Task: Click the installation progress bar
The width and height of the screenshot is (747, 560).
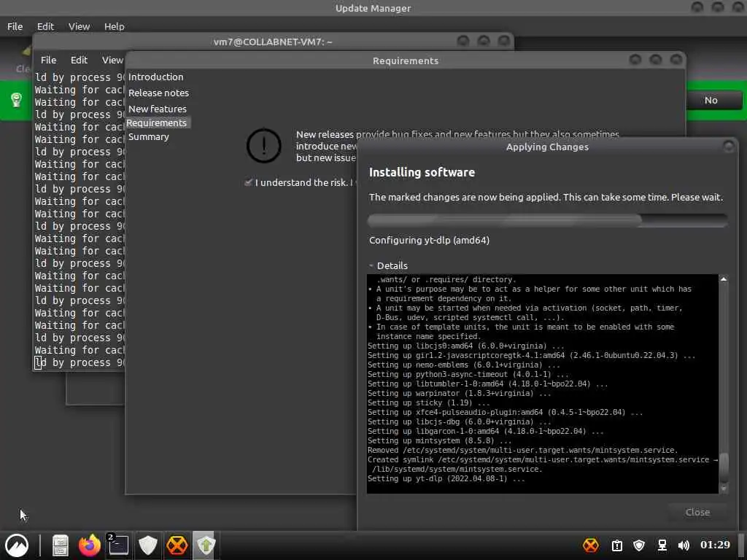Action: (547, 220)
